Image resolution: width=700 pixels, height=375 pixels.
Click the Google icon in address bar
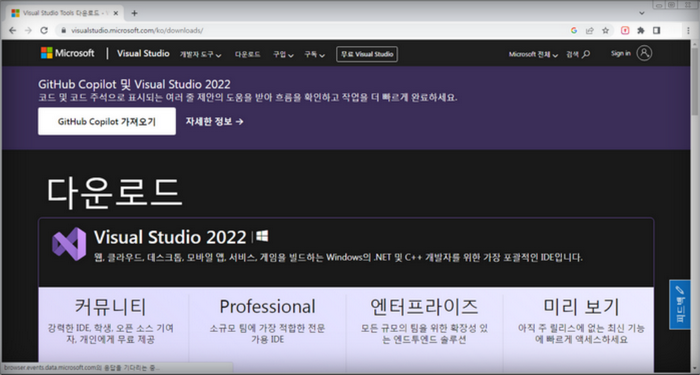click(x=574, y=30)
